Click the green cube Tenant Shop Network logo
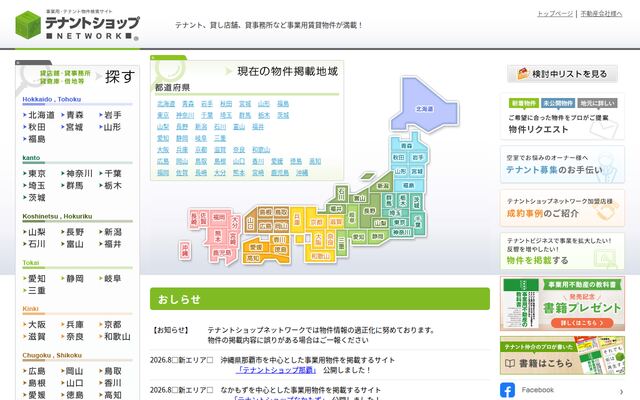Viewport: 640px width, 400px height. (28, 25)
